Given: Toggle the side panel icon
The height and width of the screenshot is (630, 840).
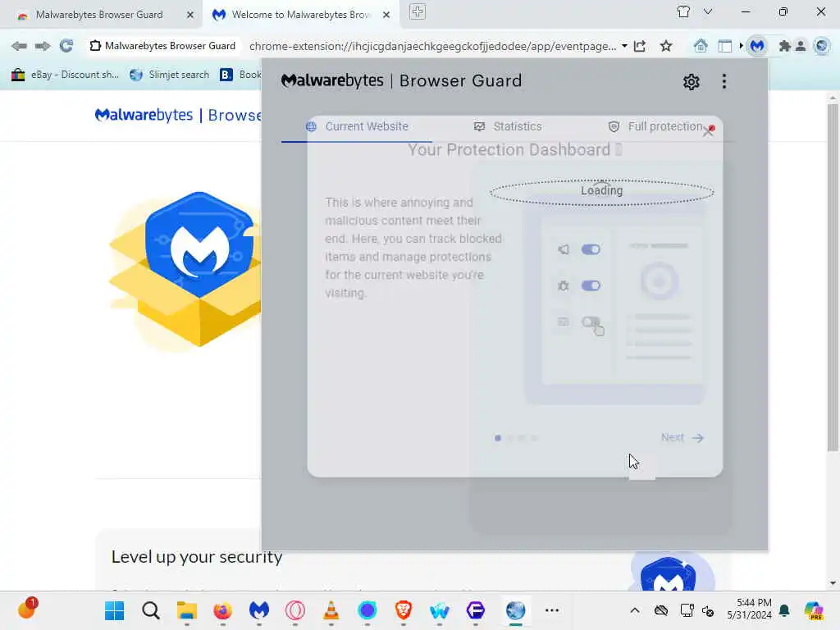Looking at the screenshot, I should [x=725, y=46].
